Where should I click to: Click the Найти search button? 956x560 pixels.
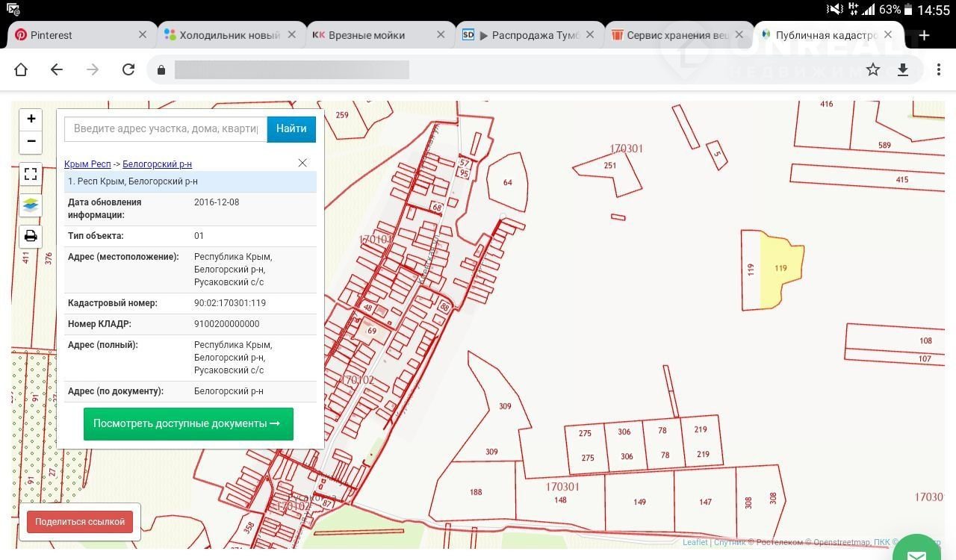tap(291, 128)
